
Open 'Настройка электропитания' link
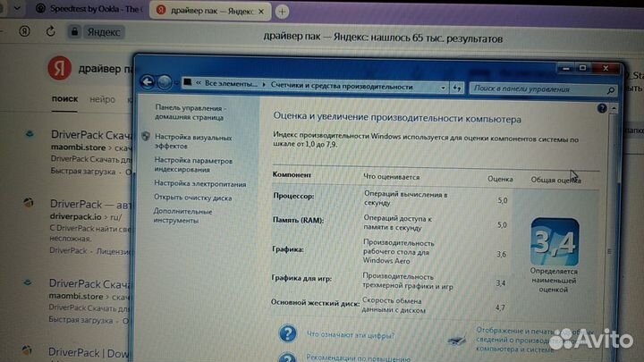(200, 184)
